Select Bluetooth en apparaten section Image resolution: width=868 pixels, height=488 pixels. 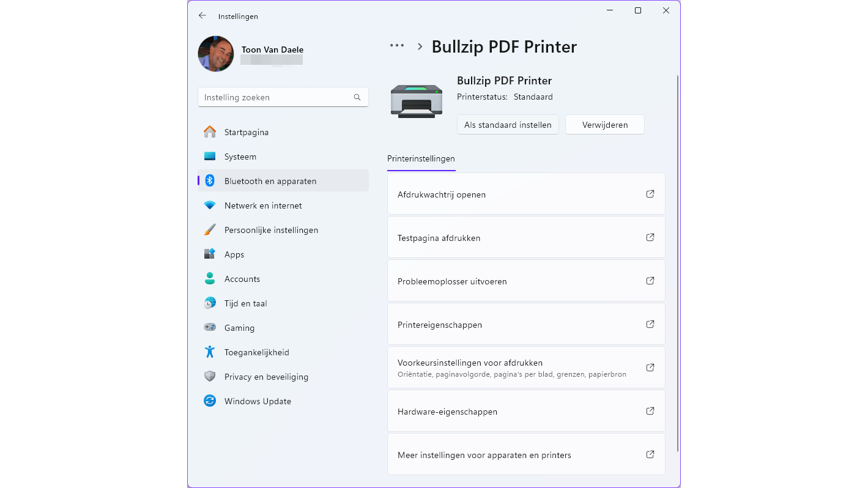[283, 181]
